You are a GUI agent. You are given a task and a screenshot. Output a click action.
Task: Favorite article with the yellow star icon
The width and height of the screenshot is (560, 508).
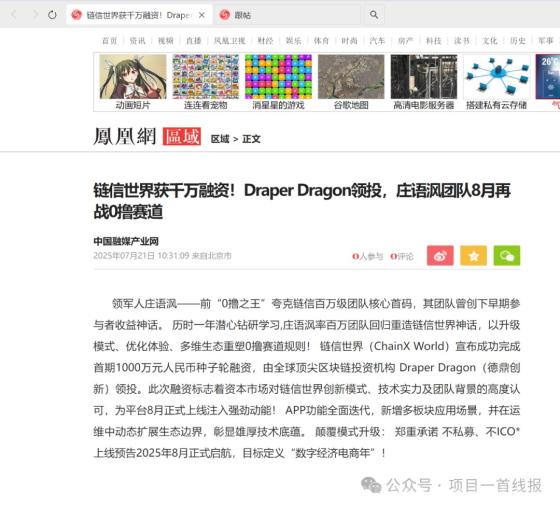[473, 255]
